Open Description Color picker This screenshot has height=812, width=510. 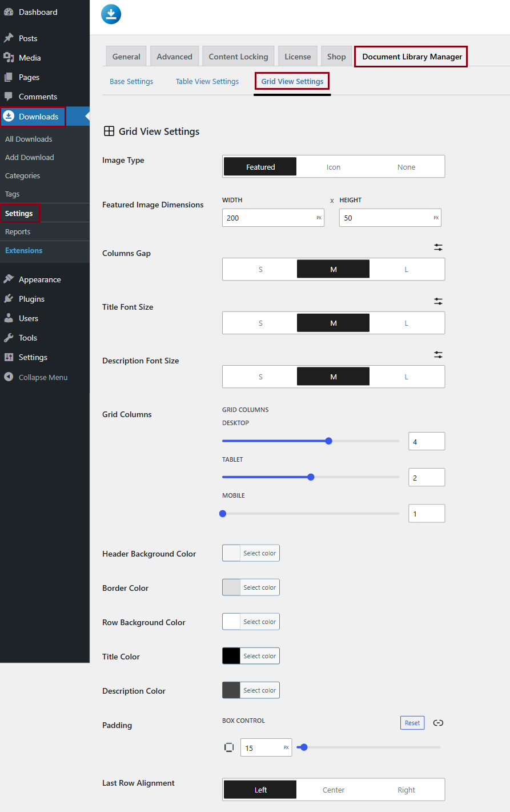coord(251,690)
